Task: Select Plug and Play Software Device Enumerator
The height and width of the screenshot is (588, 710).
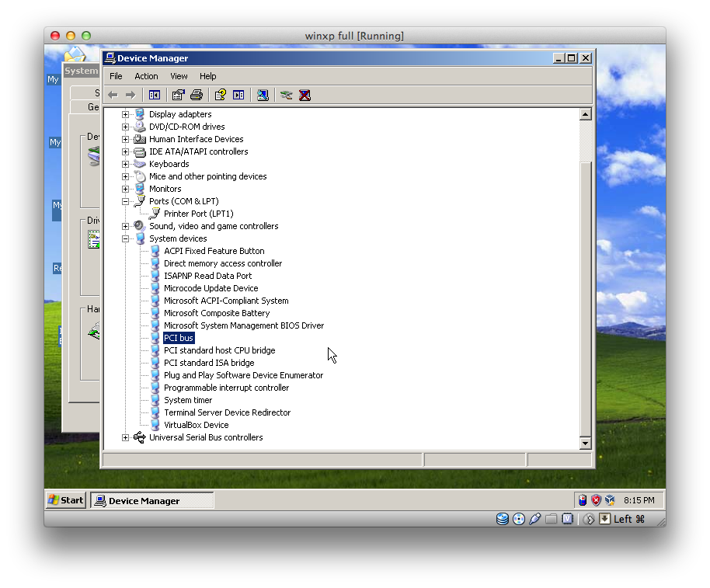Action: pyautogui.click(x=243, y=376)
